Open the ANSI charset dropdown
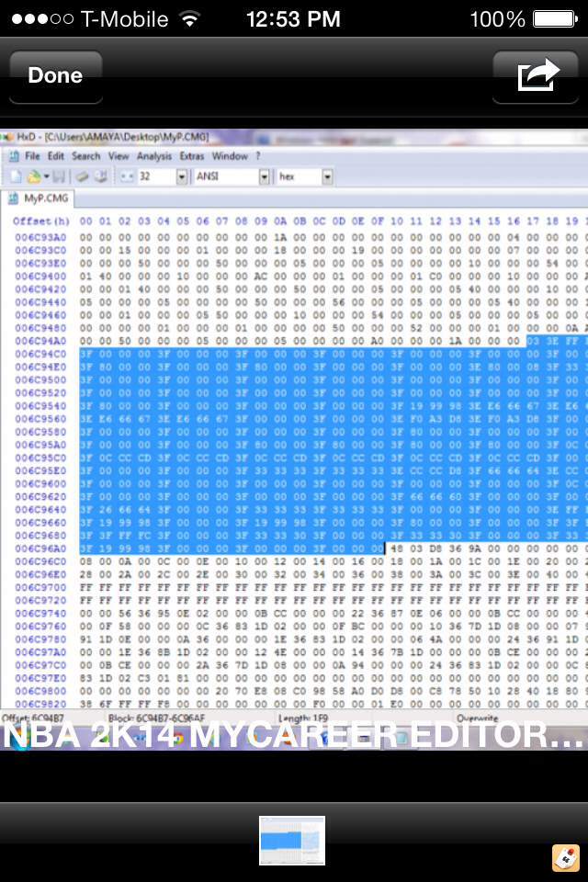The image size is (588, 882). click(x=265, y=176)
